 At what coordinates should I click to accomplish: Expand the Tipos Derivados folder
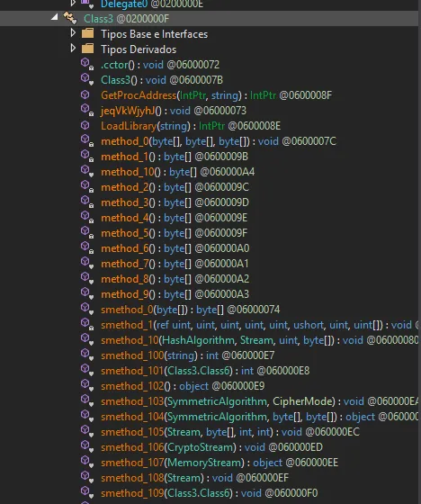click(x=73, y=49)
